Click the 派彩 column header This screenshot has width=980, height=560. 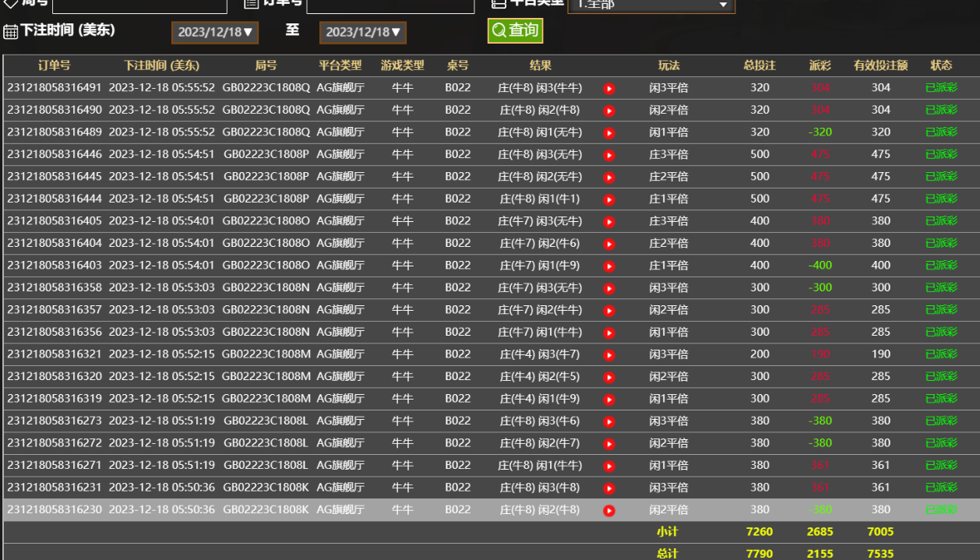820,65
